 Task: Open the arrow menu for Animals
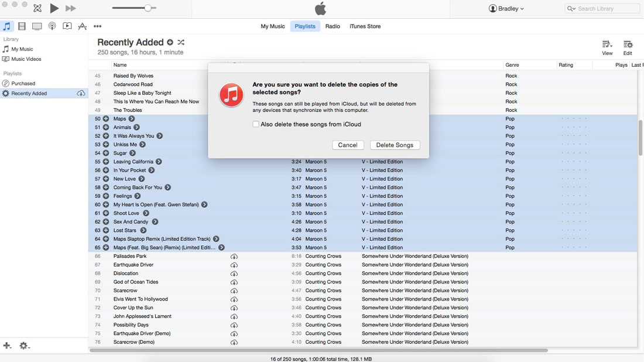tap(137, 127)
